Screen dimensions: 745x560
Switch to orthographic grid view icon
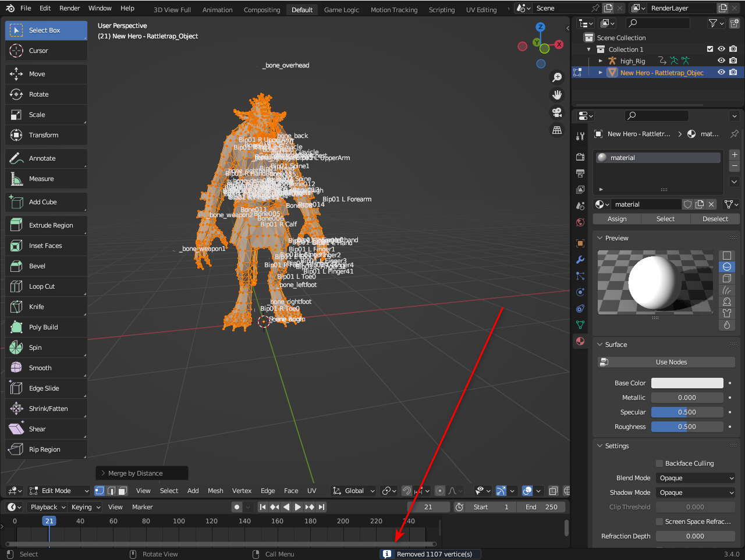557,130
